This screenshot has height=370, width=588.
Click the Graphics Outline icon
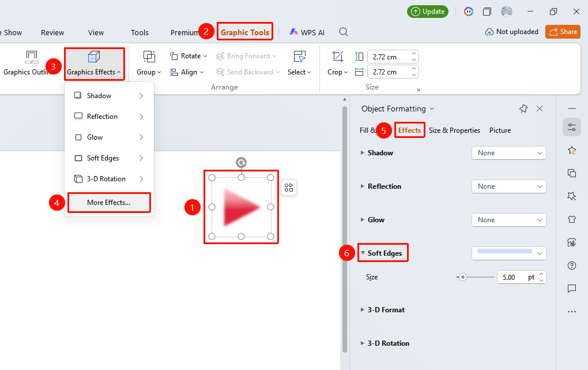(x=32, y=57)
